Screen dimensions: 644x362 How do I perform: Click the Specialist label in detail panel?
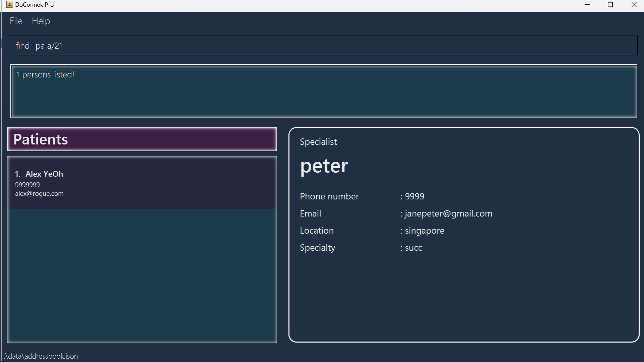click(x=318, y=142)
